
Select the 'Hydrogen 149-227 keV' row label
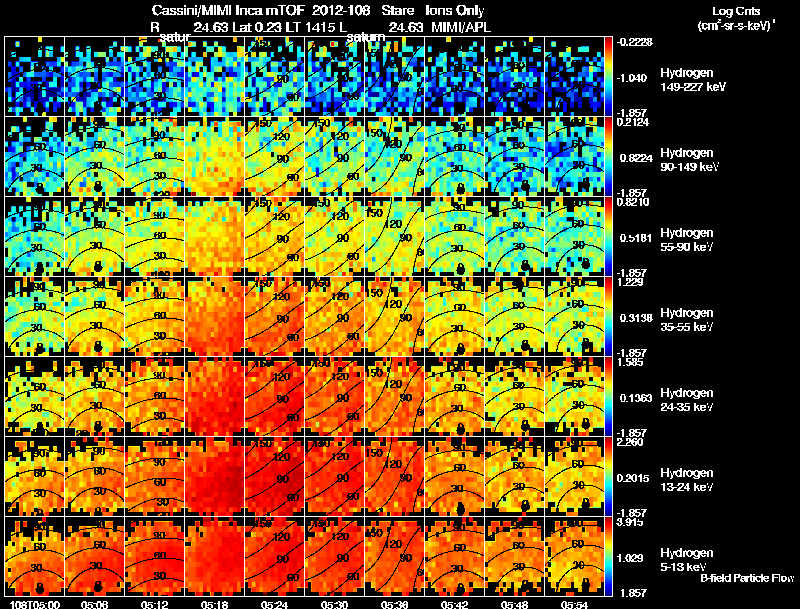[x=692, y=80]
